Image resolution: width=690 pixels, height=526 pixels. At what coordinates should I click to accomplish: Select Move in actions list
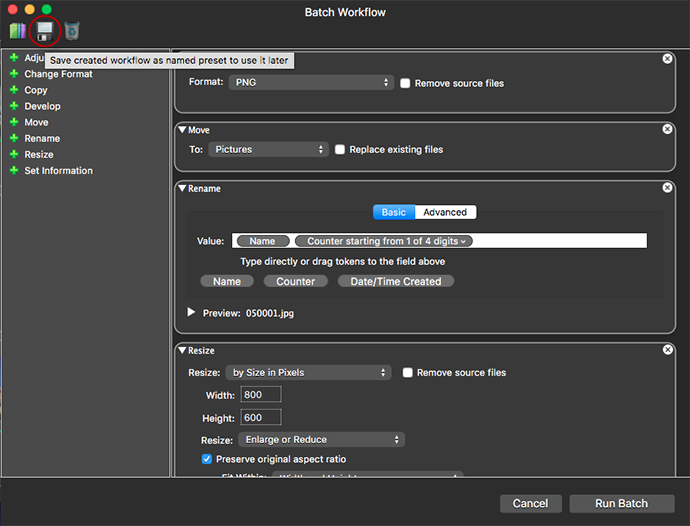(36, 122)
